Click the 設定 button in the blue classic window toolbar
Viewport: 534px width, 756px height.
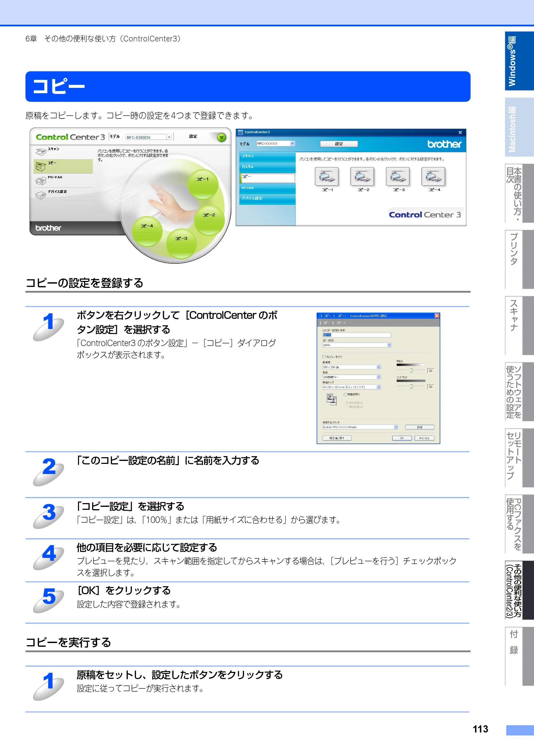339,144
